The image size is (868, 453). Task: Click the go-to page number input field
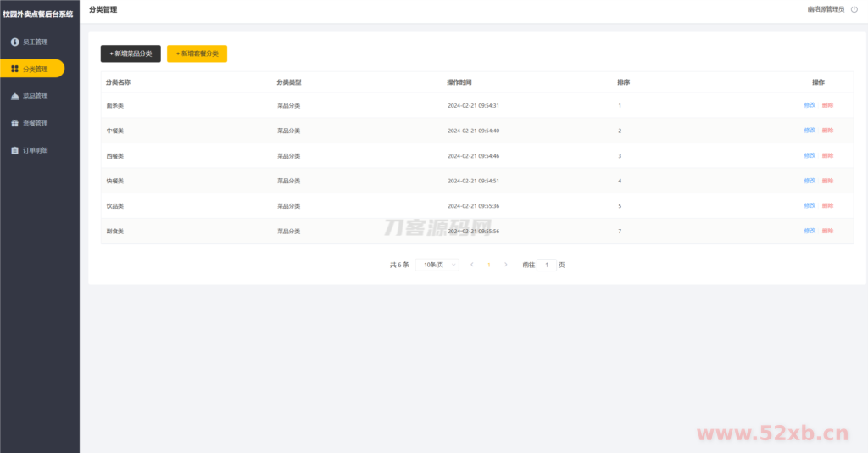tap(547, 265)
